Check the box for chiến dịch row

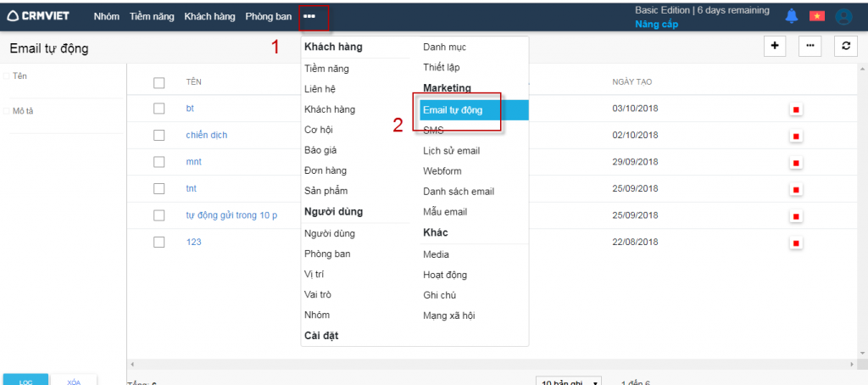click(x=159, y=135)
